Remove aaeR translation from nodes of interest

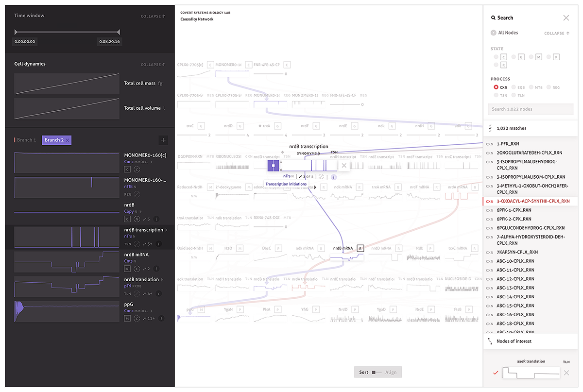(x=566, y=373)
